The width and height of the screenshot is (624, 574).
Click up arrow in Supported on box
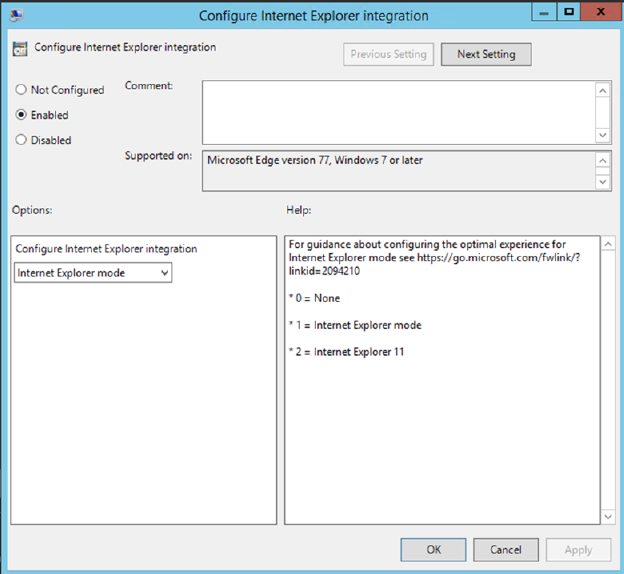point(603,161)
